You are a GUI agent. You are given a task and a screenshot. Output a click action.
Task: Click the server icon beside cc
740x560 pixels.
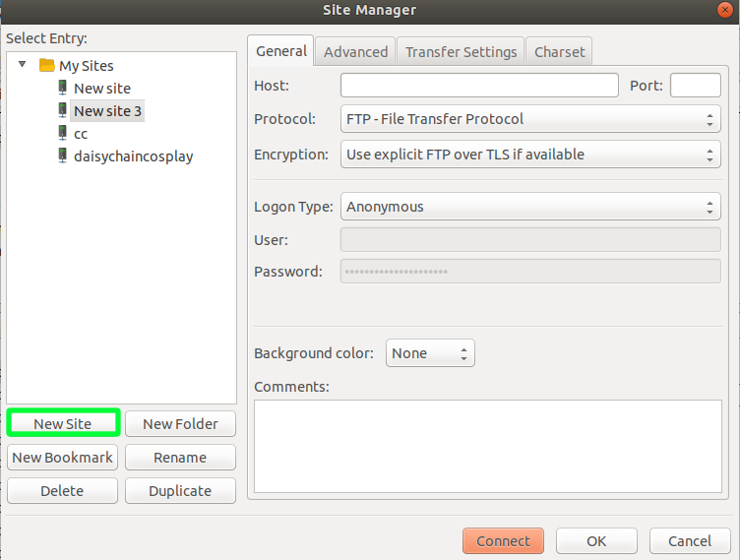coord(62,133)
